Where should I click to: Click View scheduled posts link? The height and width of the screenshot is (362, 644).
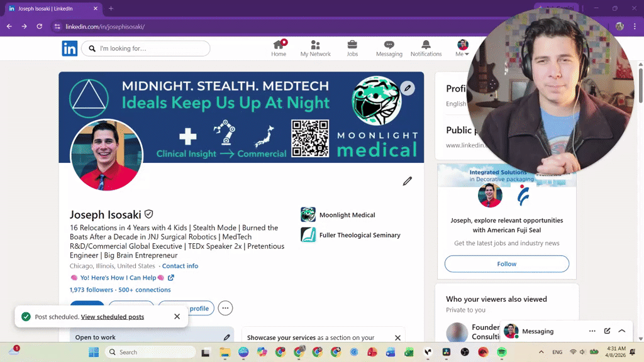coord(112,317)
